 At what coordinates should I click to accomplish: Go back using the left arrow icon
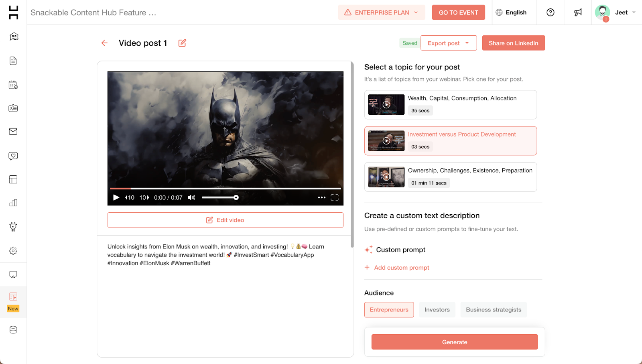[104, 43]
